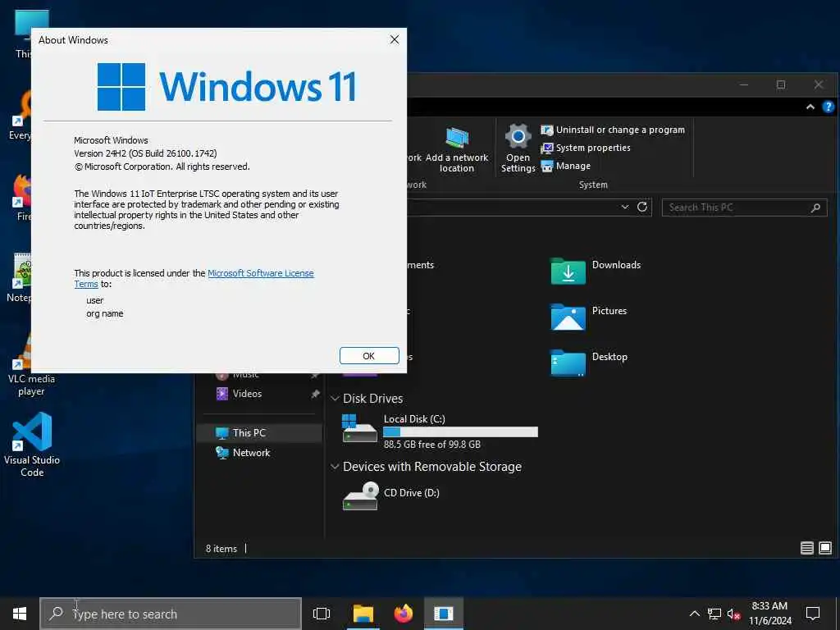
Task: Open System properties from ribbon
Action: point(585,148)
